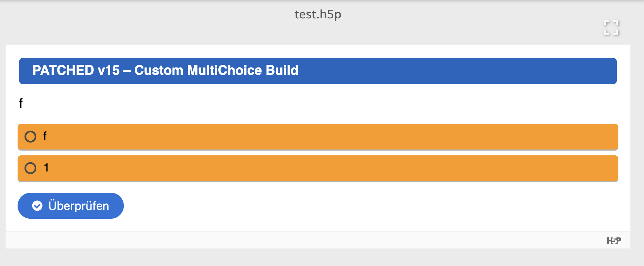Click the H5P logo in the footer

pyautogui.click(x=614, y=240)
